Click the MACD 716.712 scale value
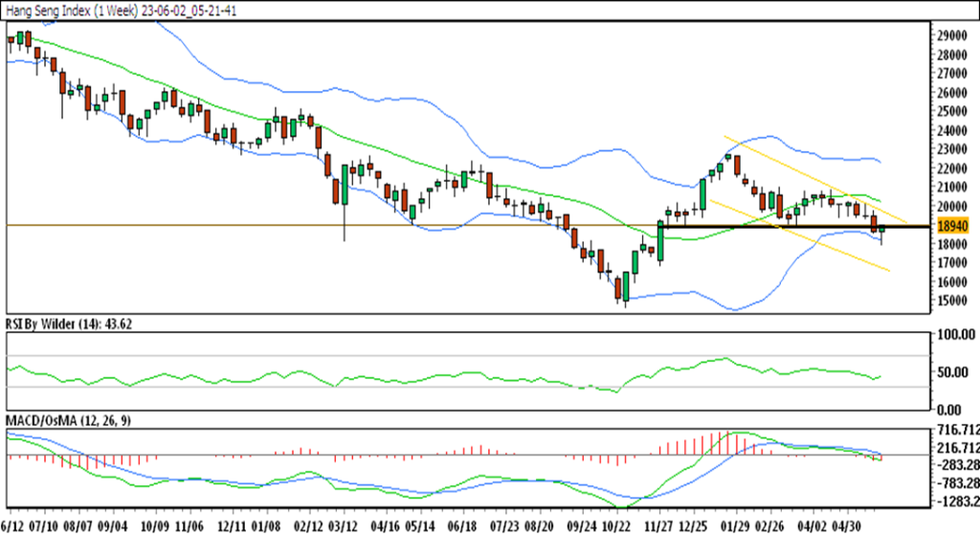Image resolution: width=980 pixels, height=560 pixels. 958,430
